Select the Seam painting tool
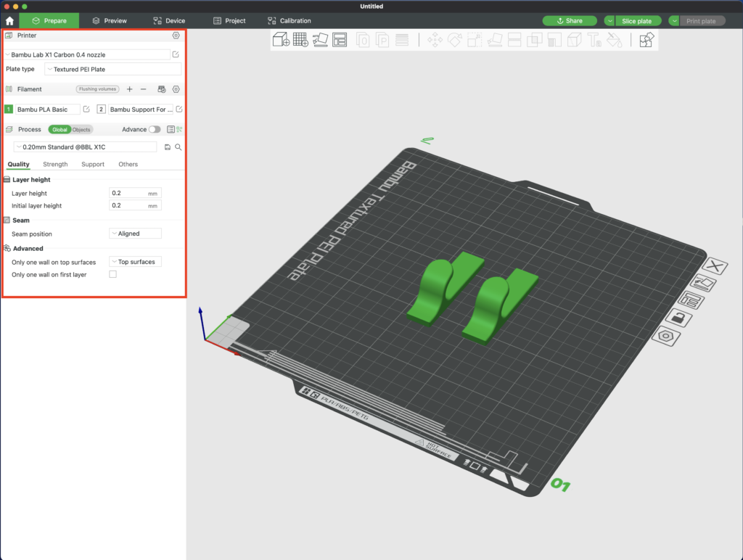Screen dimensions: 743x560 pyautogui.click(x=575, y=41)
